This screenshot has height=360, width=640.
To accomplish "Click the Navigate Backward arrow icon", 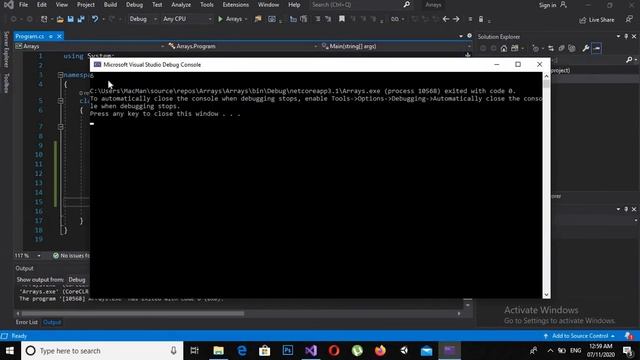I will pyautogui.click(x=446, y=19).
